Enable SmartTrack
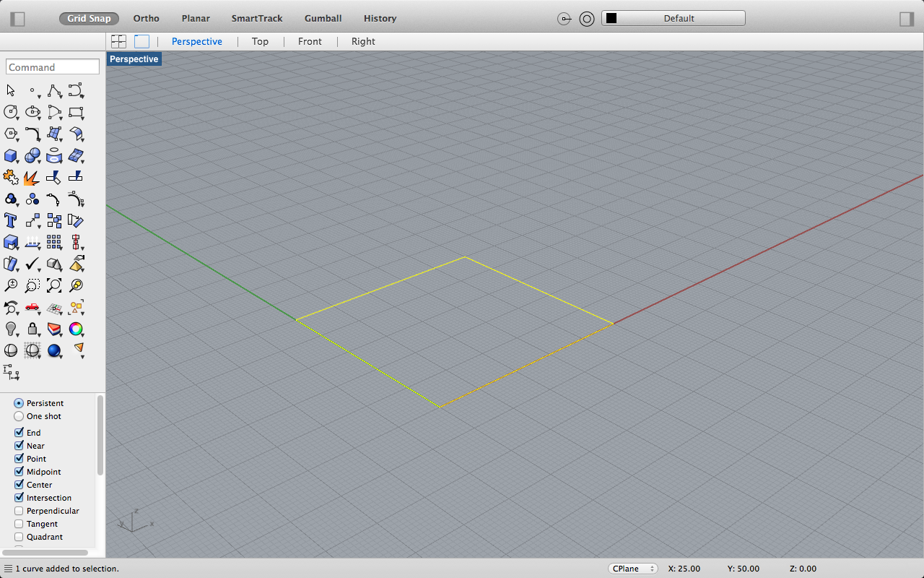The image size is (924, 578). pos(257,18)
